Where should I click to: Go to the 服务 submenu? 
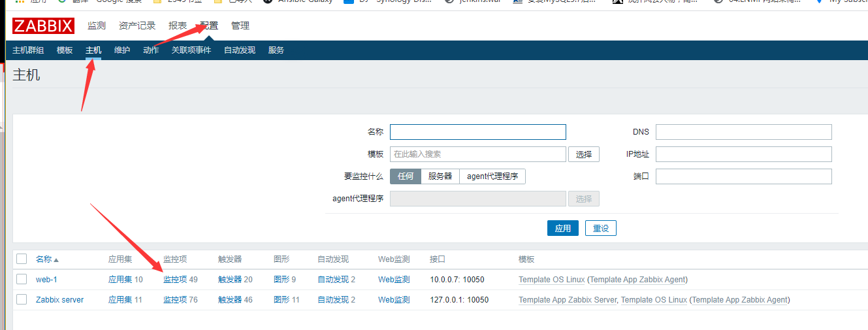click(x=276, y=50)
